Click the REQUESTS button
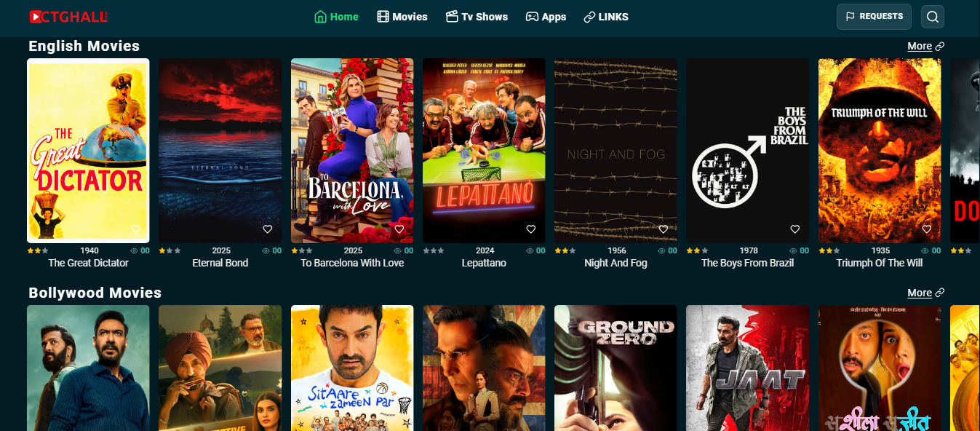Image resolution: width=980 pixels, height=431 pixels. click(x=874, y=17)
